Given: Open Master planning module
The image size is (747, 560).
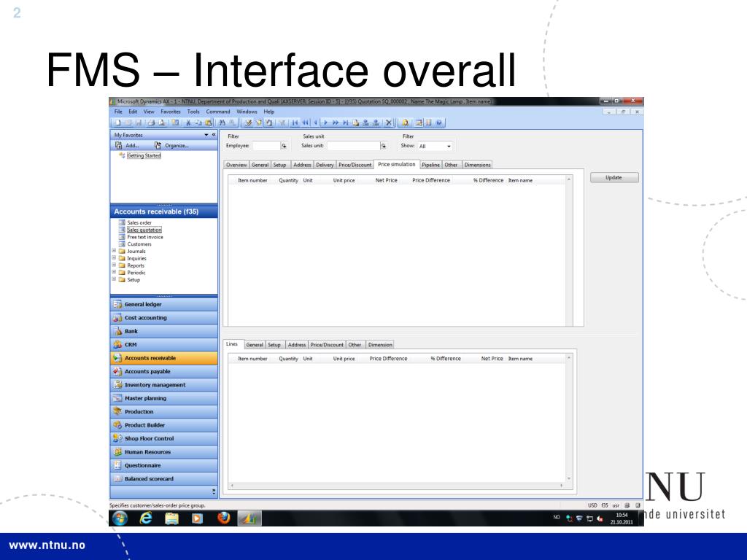Looking at the screenshot, I should click(164, 398).
